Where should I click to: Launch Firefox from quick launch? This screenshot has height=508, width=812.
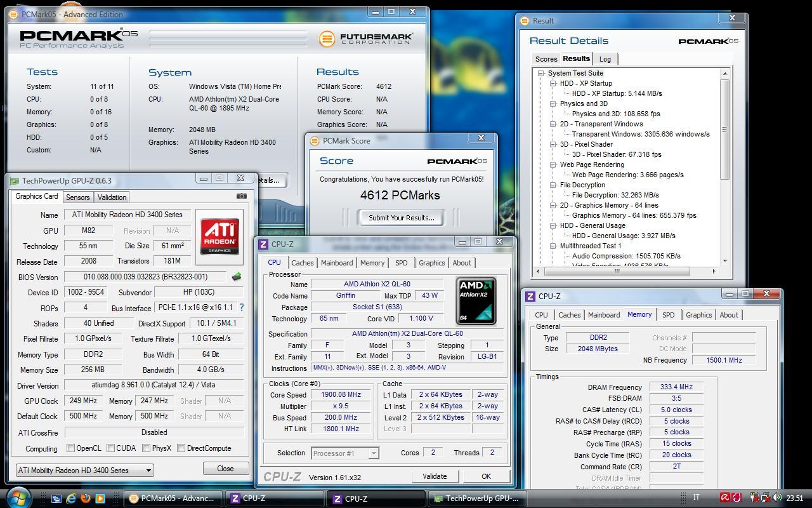pyautogui.click(x=86, y=498)
